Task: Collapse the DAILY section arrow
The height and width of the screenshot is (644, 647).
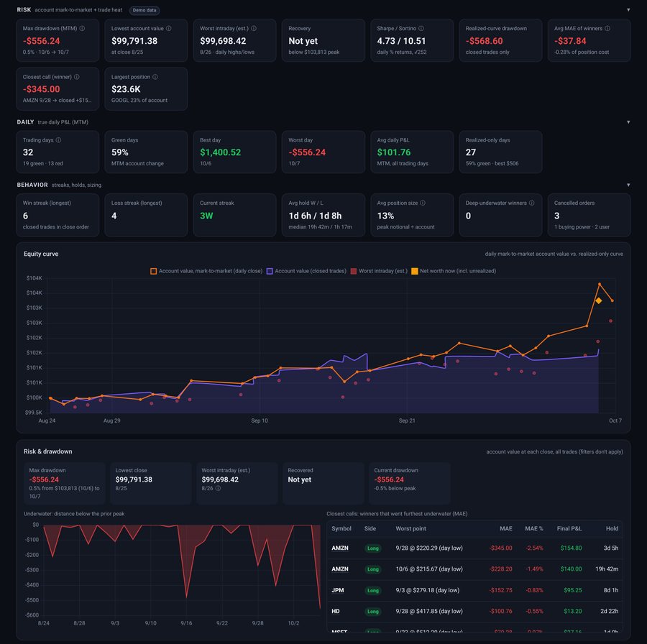Action: [x=628, y=122]
